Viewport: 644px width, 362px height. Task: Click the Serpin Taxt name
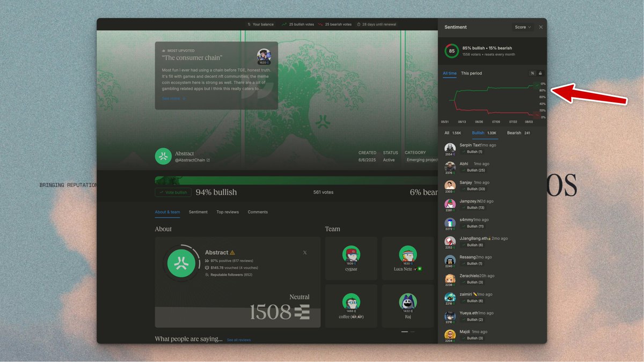470,145
